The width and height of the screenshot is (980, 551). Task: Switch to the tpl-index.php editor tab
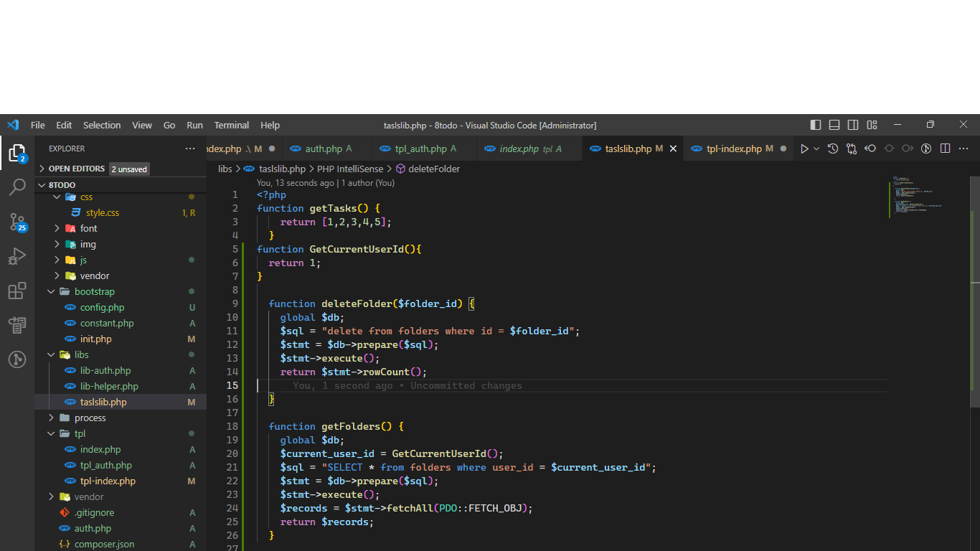738,149
